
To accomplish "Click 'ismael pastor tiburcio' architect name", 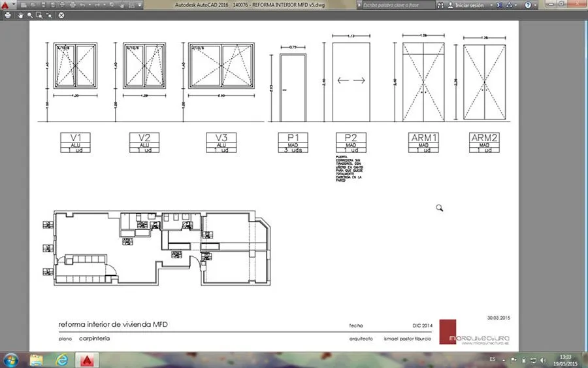I will 407,339.
